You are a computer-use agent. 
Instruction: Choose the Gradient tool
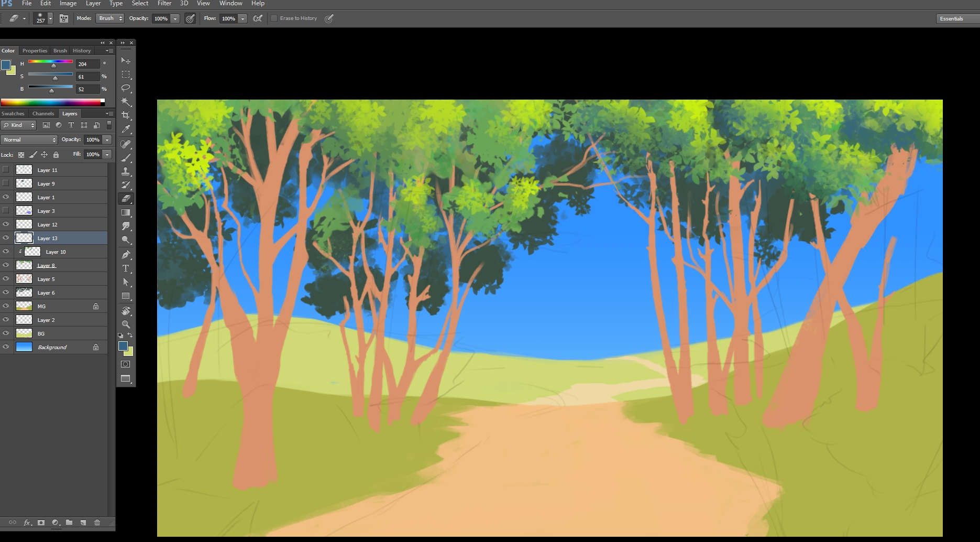(126, 212)
